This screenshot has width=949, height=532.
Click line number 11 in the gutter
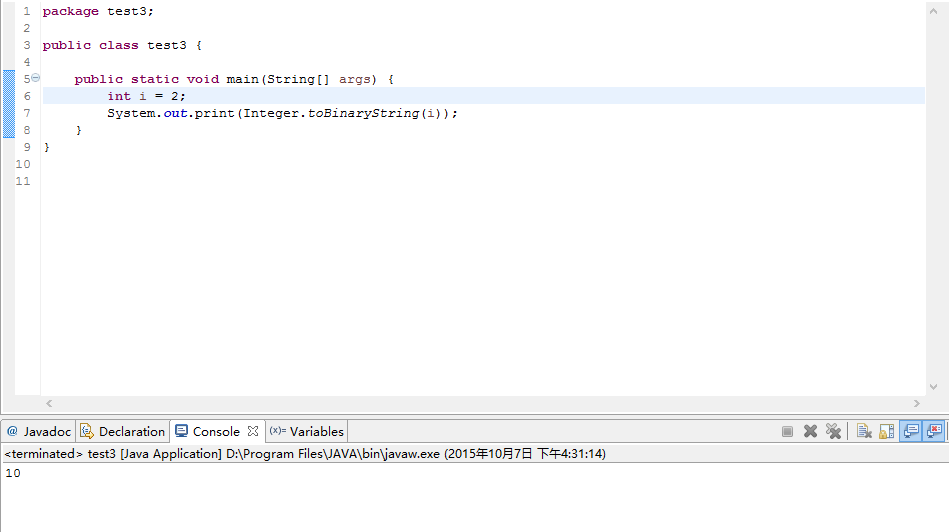click(23, 181)
